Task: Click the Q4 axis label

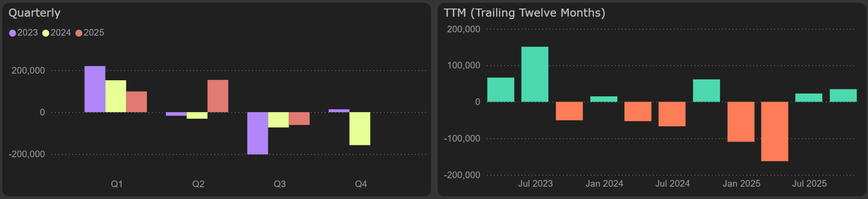Action: tap(361, 184)
